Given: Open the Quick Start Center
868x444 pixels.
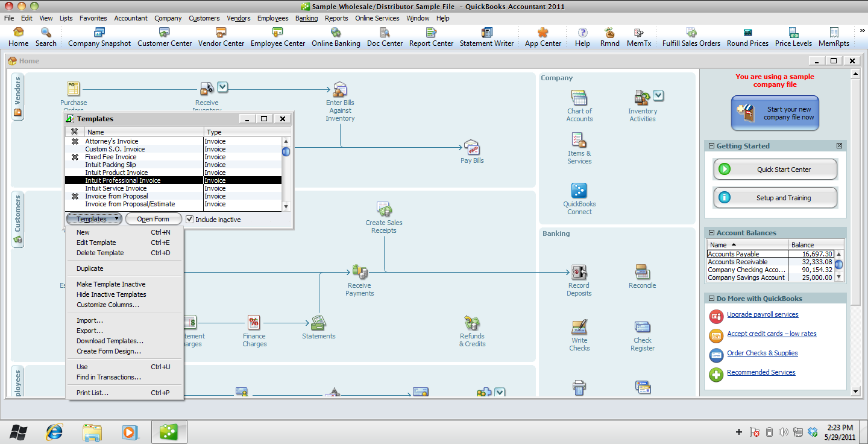Looking at the screenshot, I should (x=775, y=170).
